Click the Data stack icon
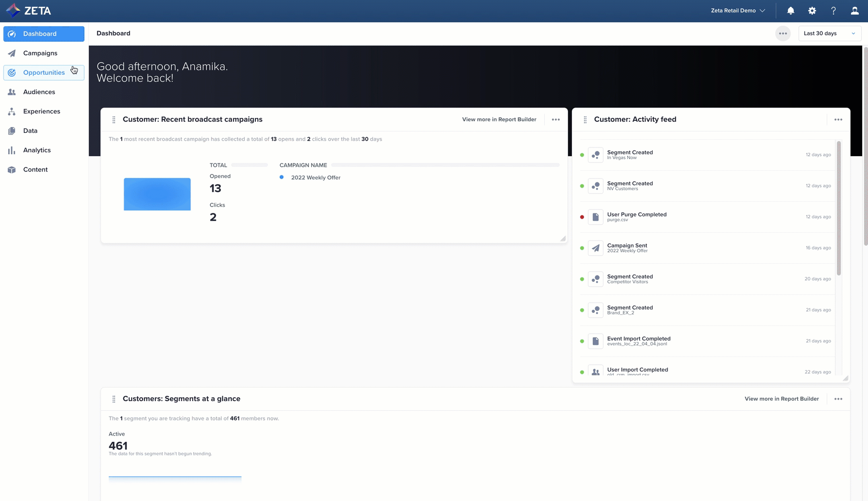 point(12,131)
